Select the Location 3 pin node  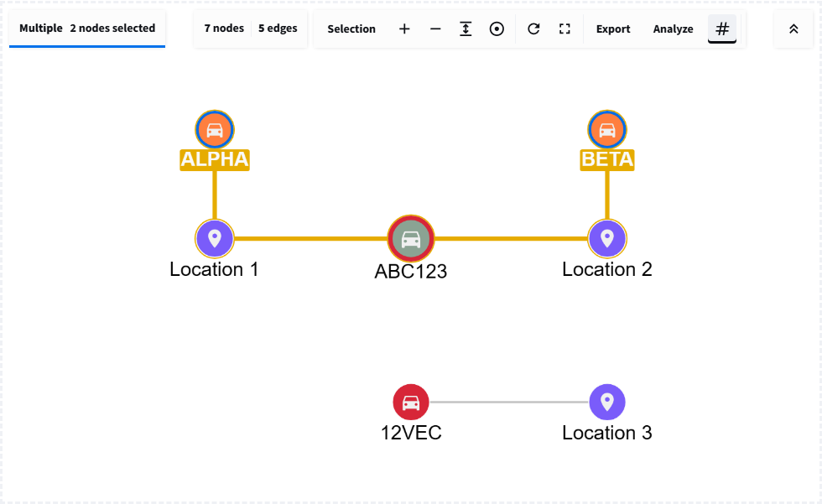click(607, 403)
